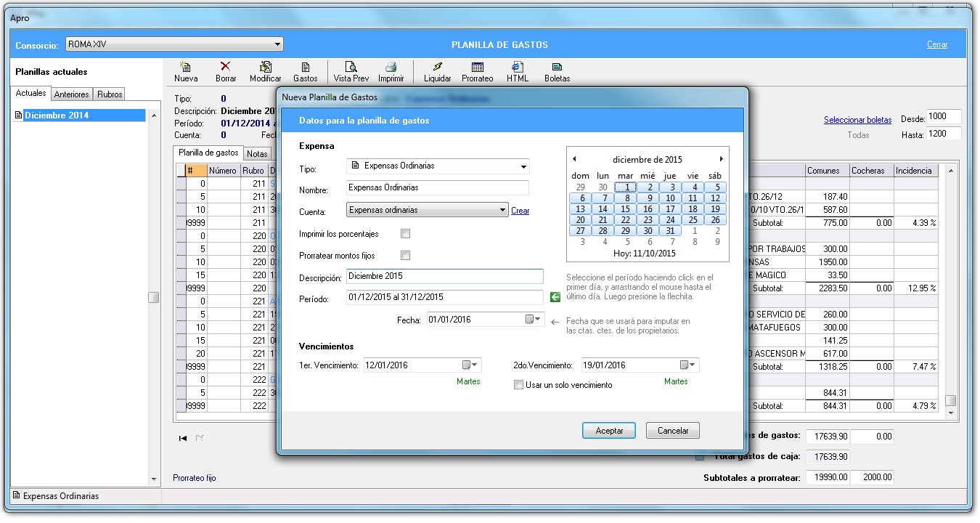Toggle Prorratear montos fijos checkbox
Viewport: 980px width, 523px height.
click(406, 256)
